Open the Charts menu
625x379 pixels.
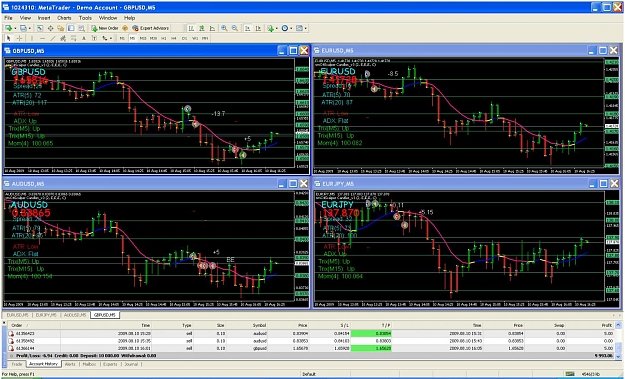coord(64,18)
